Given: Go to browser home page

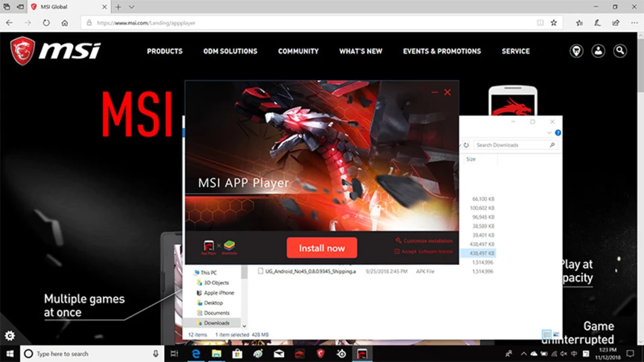Looking at the screenshot, I should [64, 23].
